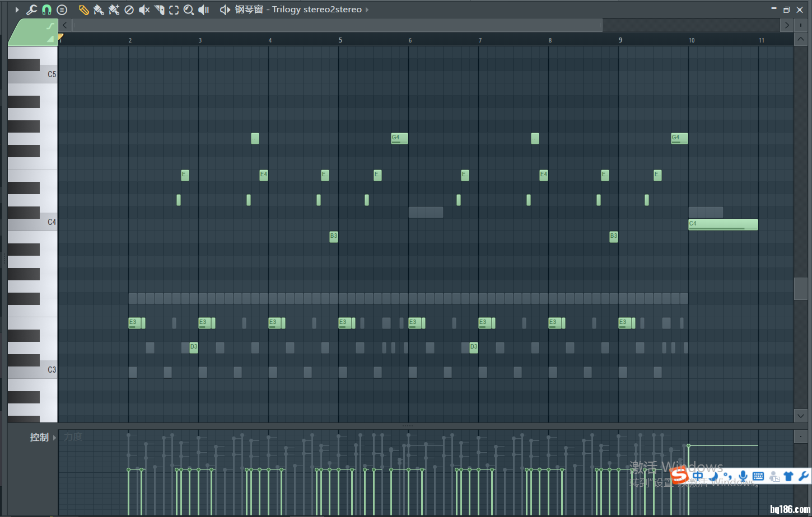Click bar 9 on the timeline ruler
This screenshot has height=517, width=812.
click(620, 40)
